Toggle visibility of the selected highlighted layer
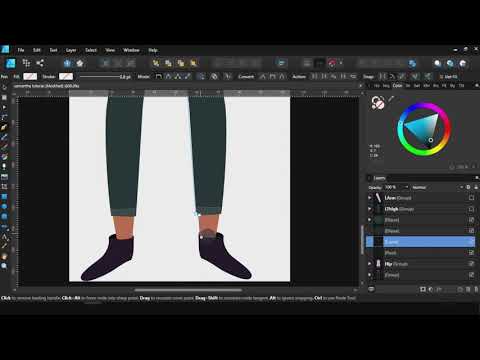The height and width of the screenshot is (360, 480). click(471, 242)
